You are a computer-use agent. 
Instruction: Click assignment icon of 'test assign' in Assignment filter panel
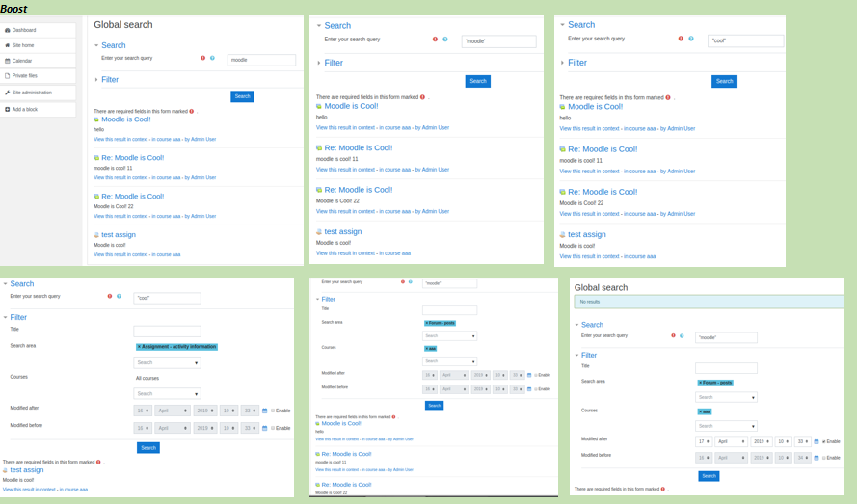tap(6, 470)
